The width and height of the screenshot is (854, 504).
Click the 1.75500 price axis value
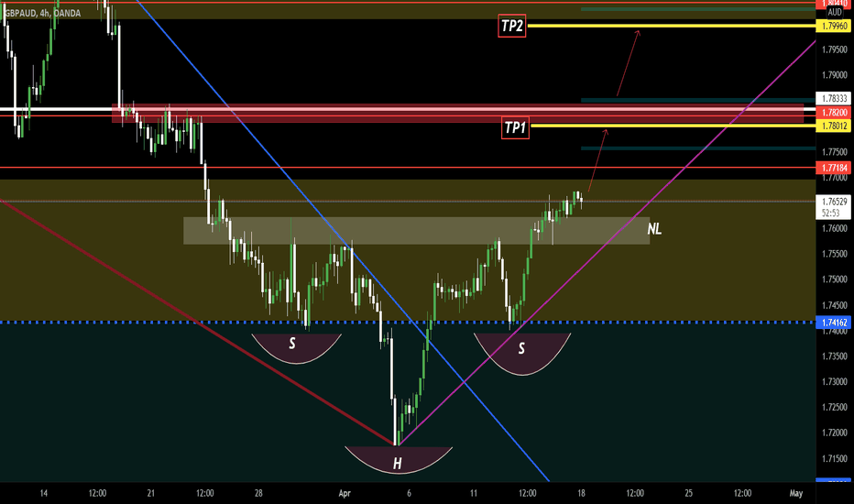tap(835, 254)
